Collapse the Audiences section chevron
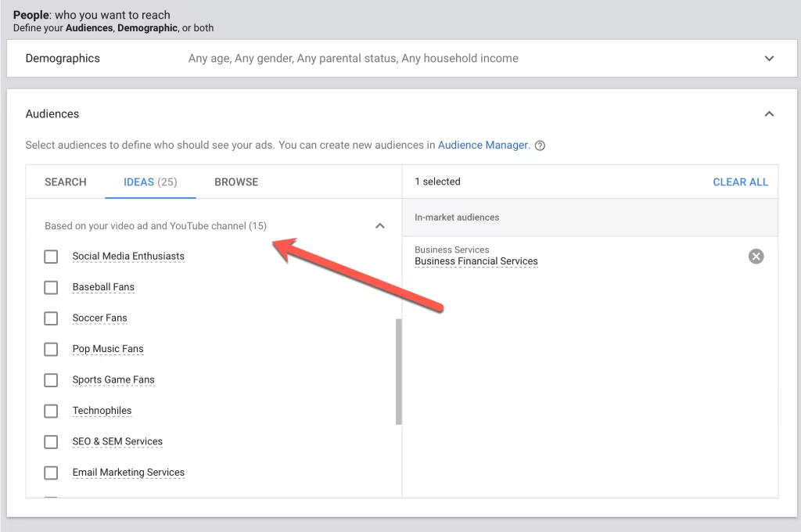The image size is (801, 532). click(x=769, y=114)
